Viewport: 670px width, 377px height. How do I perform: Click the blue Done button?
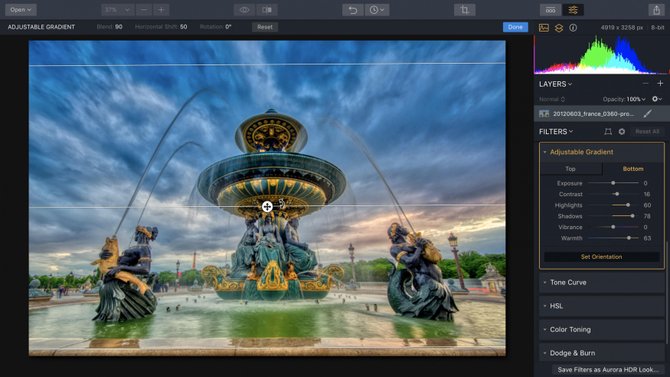515,27
